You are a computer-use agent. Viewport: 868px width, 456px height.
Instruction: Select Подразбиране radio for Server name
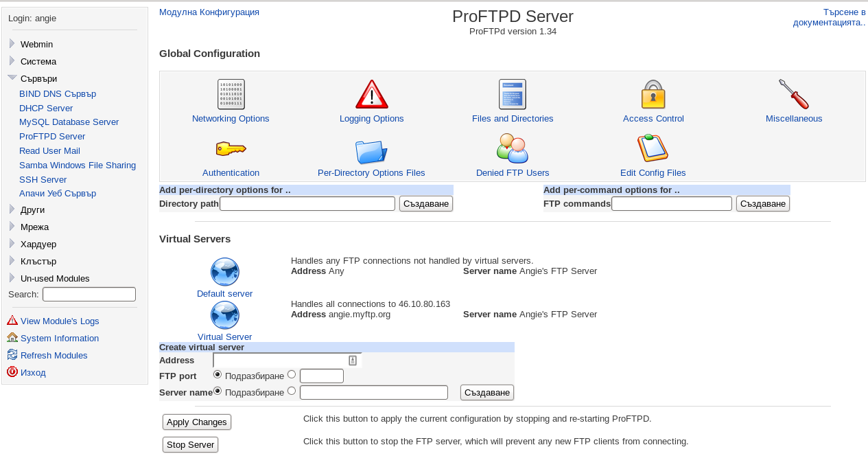pyautogui.click(x=218, y=391)
